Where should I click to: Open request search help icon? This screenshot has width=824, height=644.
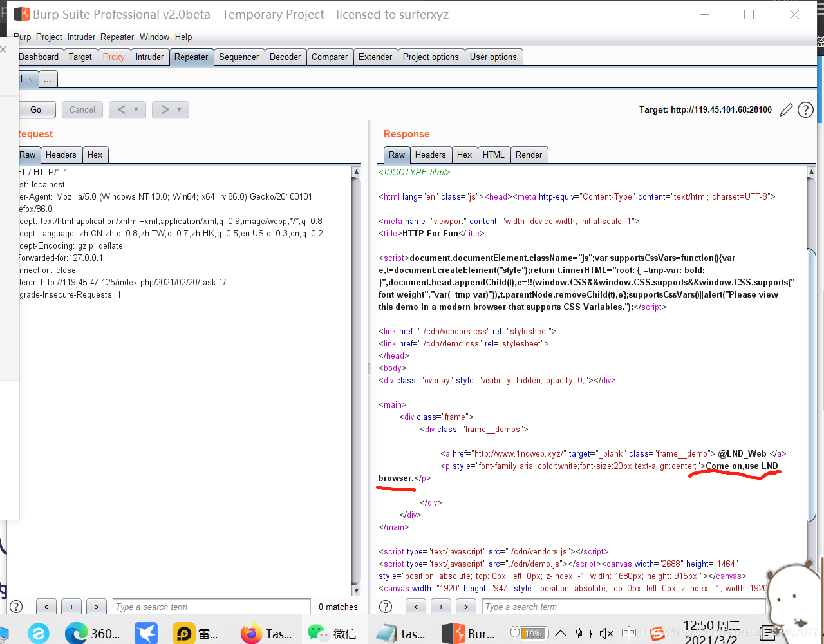click(17, 607)
